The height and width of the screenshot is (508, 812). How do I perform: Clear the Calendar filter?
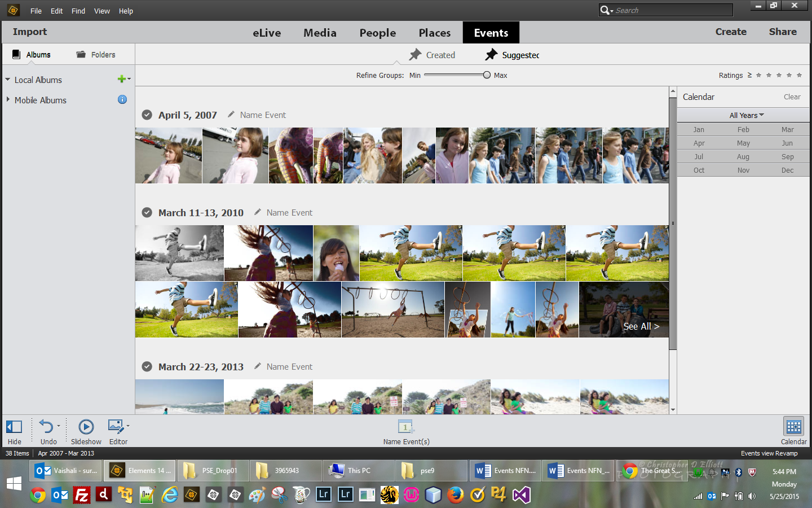[792, 97]
